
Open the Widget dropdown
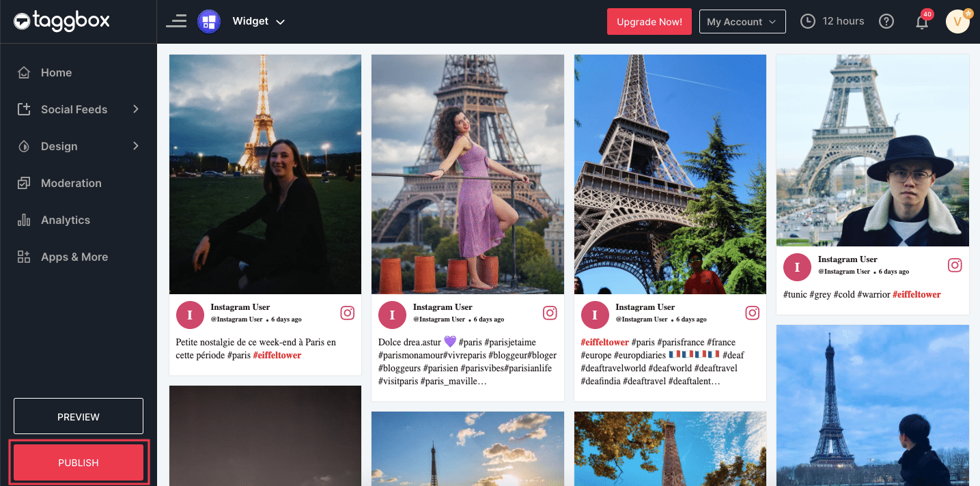pyautogui.click(x=259, y=22)
